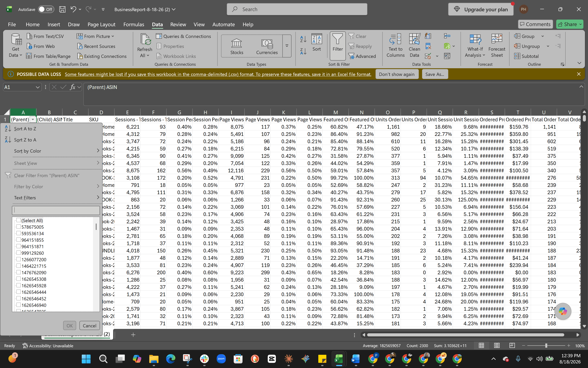Screen dimensions: 588x368
Task: Expand the Ungroup dropdown arrow
Action: (548, 46)
